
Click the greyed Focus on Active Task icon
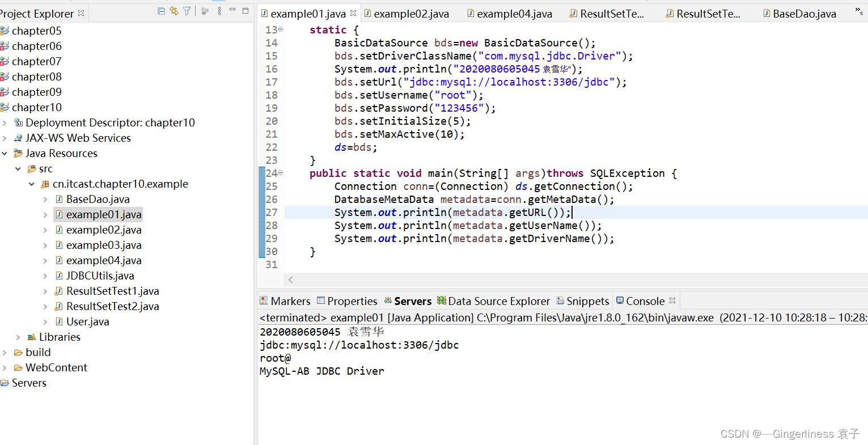[205, 11]
